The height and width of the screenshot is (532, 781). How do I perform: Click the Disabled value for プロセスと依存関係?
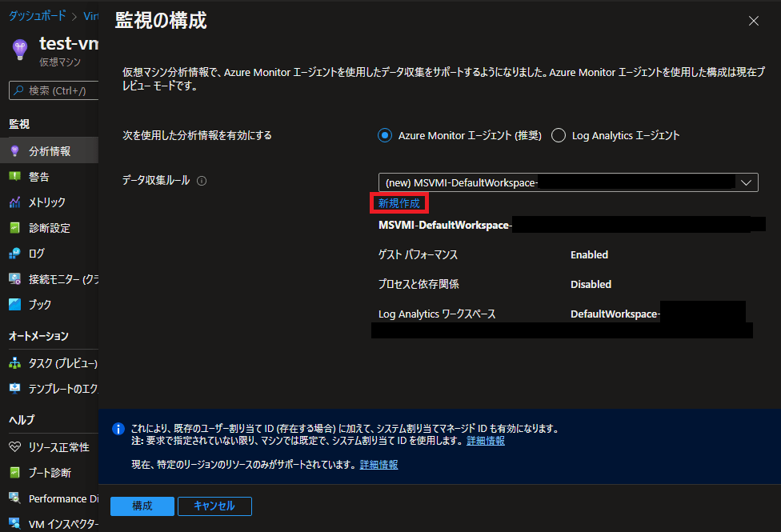click(x=591, y=285)
